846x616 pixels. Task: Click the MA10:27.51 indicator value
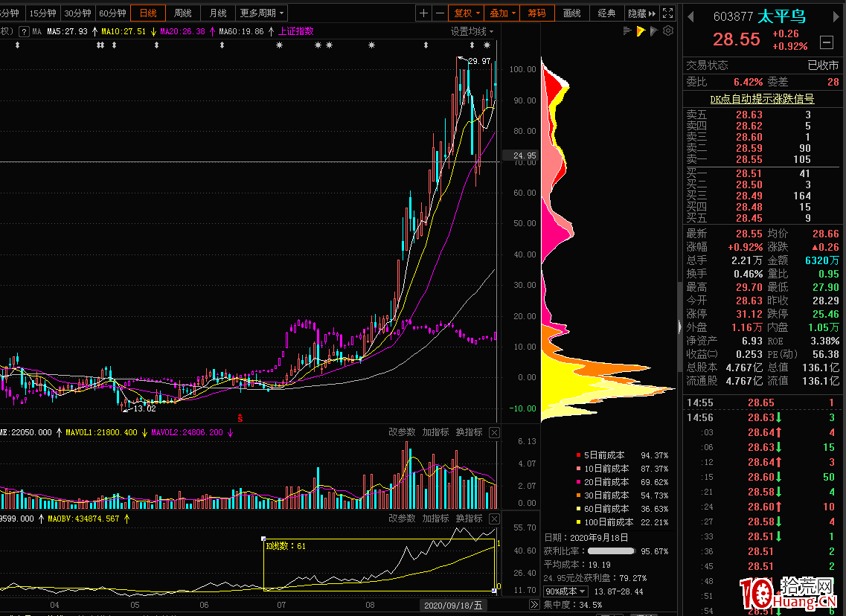click(124, 31)
